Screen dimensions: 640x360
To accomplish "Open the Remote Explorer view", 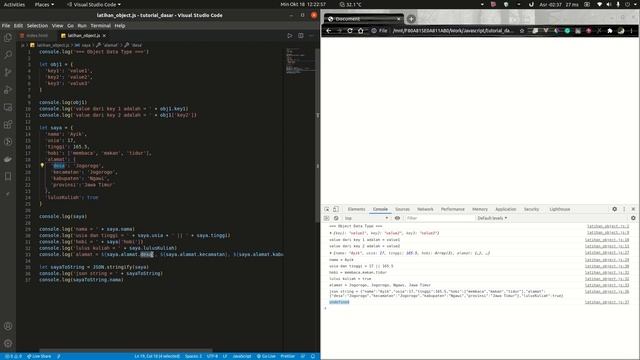I will coord(8,107).
